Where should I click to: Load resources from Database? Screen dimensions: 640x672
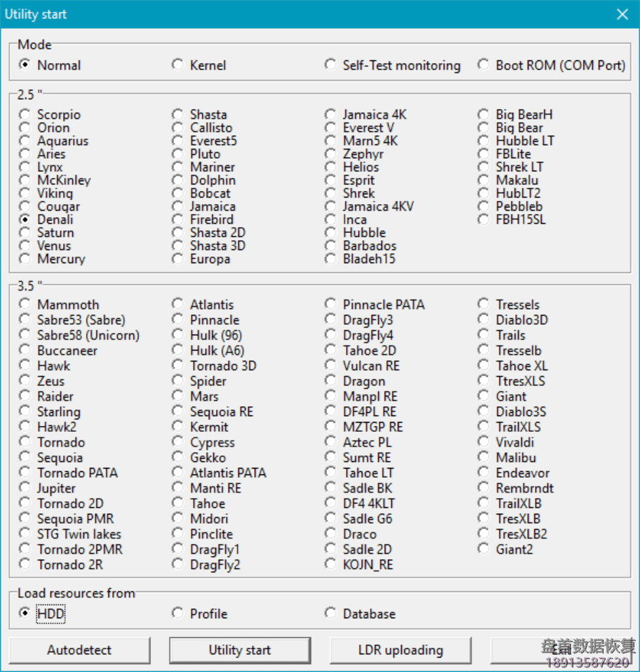point(331,613)
